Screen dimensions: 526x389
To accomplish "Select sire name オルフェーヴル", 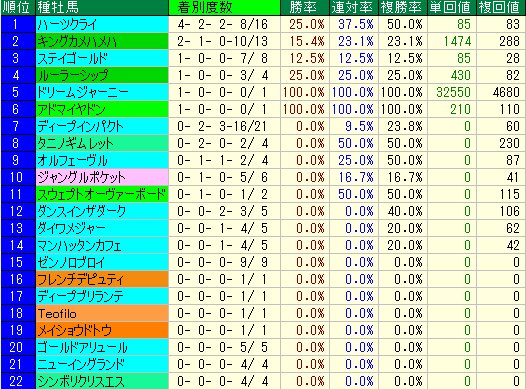I will [x=72, y=160].
